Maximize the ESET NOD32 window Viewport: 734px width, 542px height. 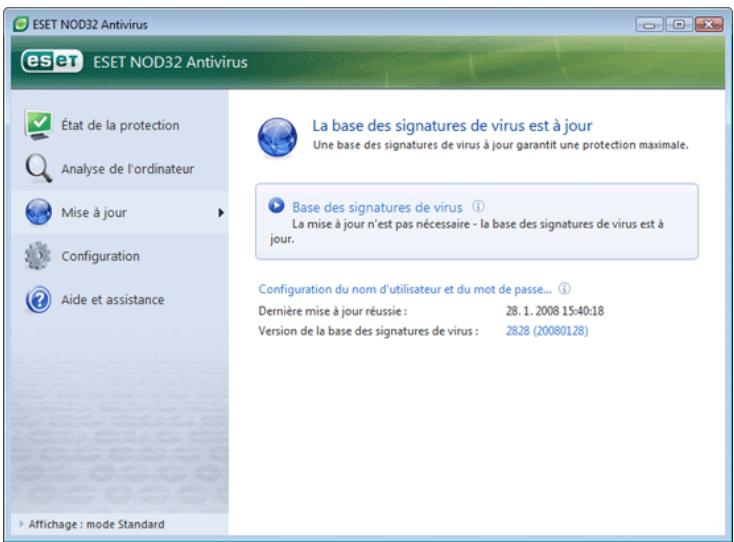679,24
